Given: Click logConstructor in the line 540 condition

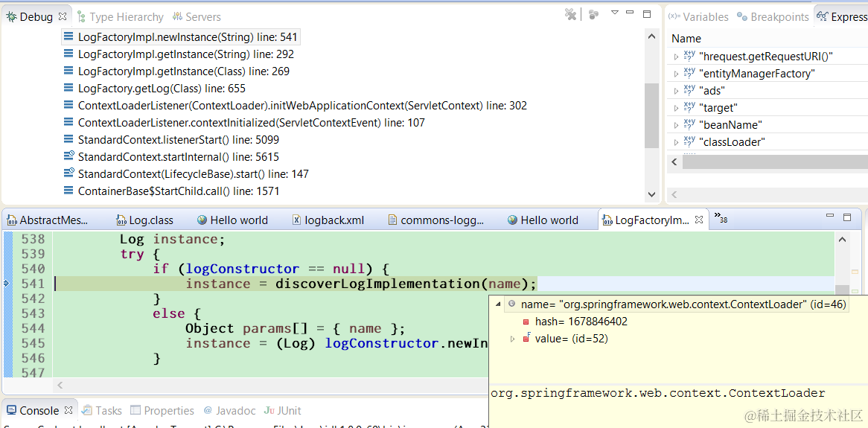Looking at the screenshot, I should click(243, 269).
